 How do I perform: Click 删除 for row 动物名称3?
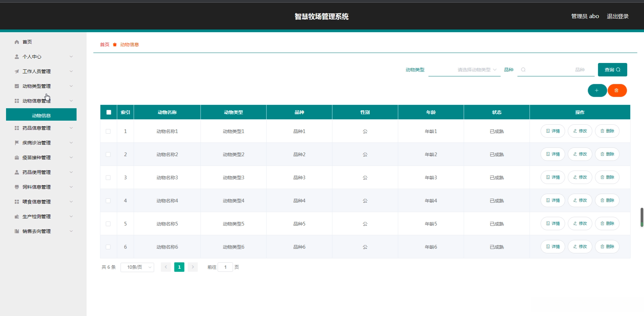pos(607,177)
